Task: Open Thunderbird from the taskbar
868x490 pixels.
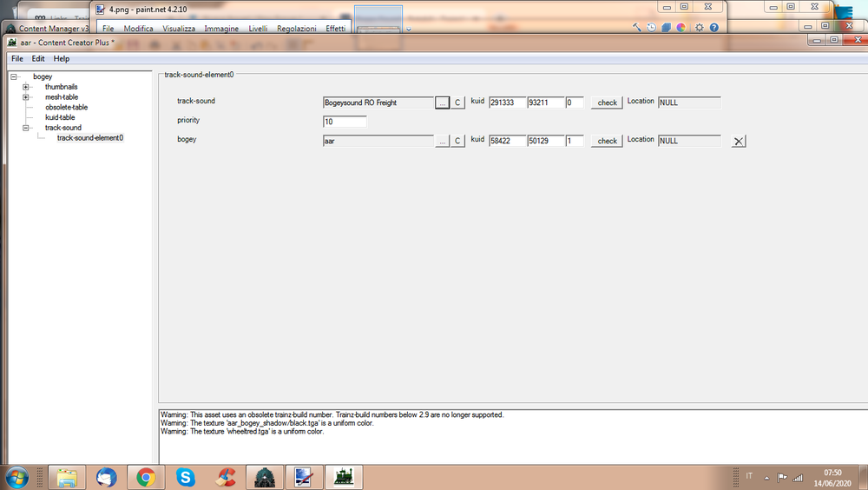Action: 106,477
